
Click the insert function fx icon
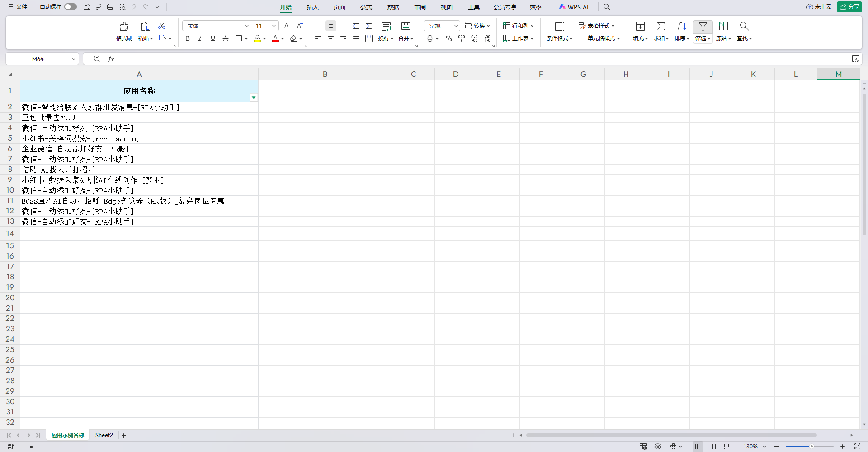[x=111, y=59]
